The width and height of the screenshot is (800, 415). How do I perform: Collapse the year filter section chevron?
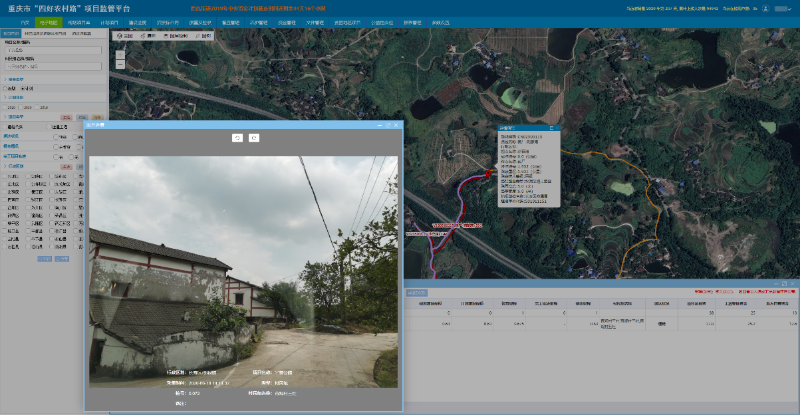coord(5,98)
